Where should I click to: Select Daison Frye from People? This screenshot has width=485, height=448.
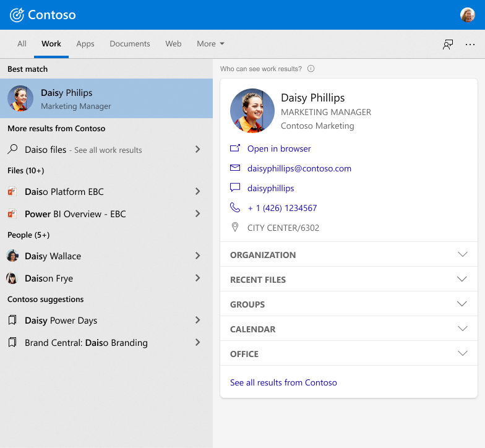tap(106, 278)
